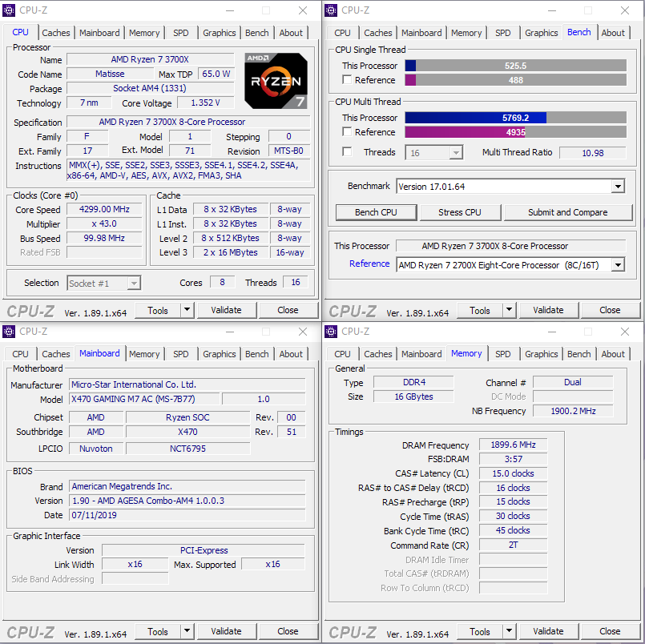Click the Core Speed value 4299.00 MHz

tap(104, 209)
